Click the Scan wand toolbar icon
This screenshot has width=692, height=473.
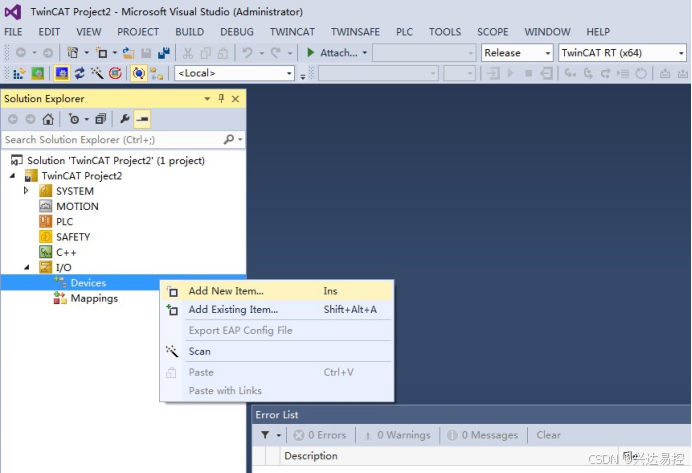pyautogui.click(x=97, y=73)
